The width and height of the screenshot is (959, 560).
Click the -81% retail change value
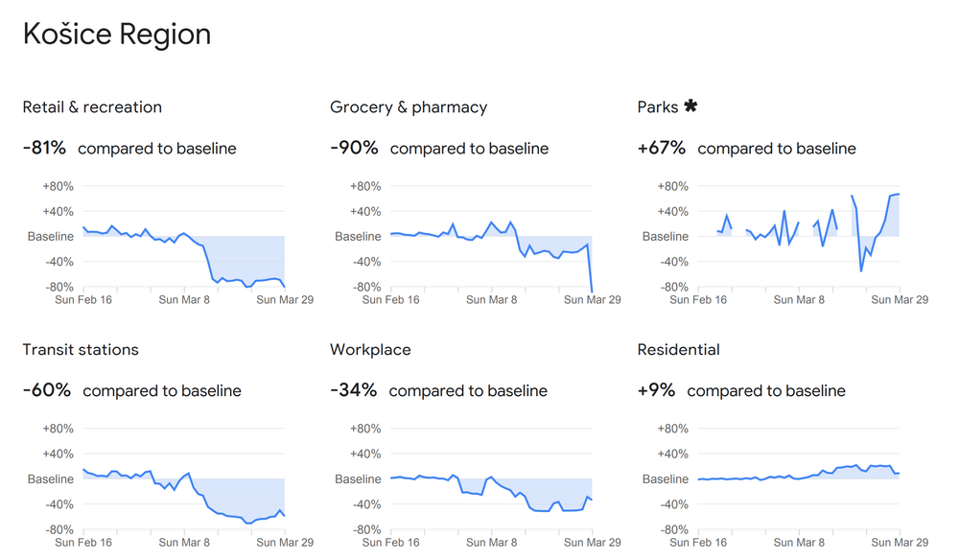[x=44, y=149]
